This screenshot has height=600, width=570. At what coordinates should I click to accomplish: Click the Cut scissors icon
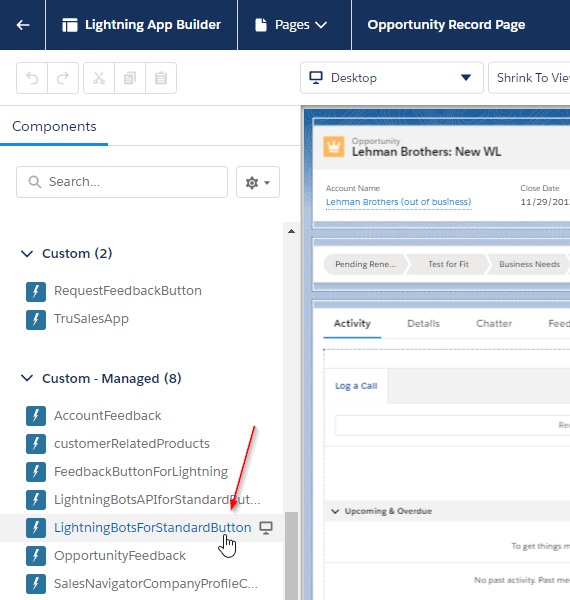pyautogui.click(x=99, y=78)
